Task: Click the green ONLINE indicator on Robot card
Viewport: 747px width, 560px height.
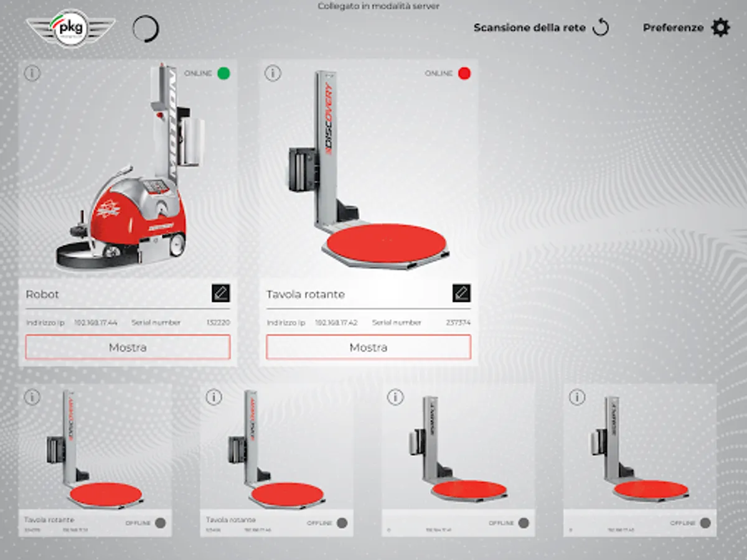Action: (223, 73)
